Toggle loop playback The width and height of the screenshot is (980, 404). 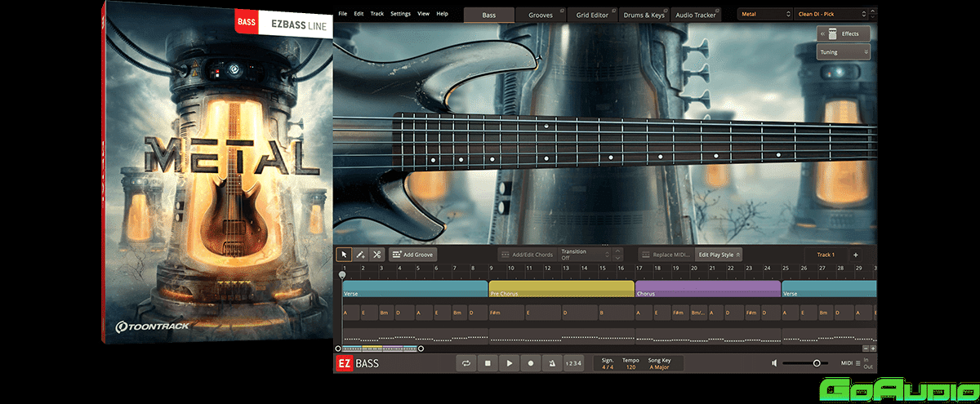coord(466,363)
